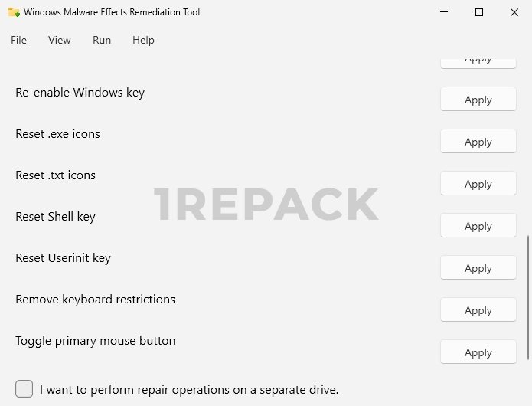The width and height of the screenshot is (532, 406).
Task: Close the Remediation Tool window
Action: [x=514, y=12]
